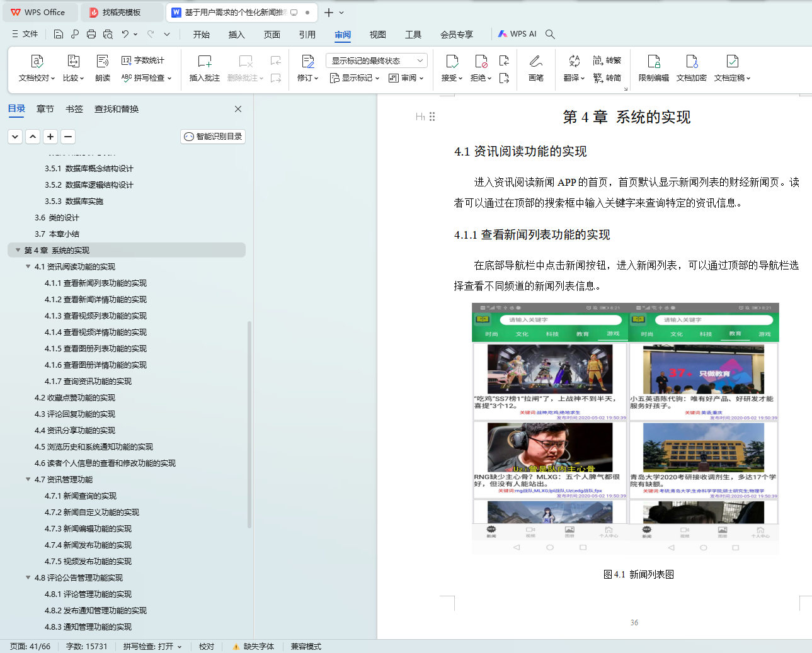Switch sidebar to 章节 tab

[45, 109]
